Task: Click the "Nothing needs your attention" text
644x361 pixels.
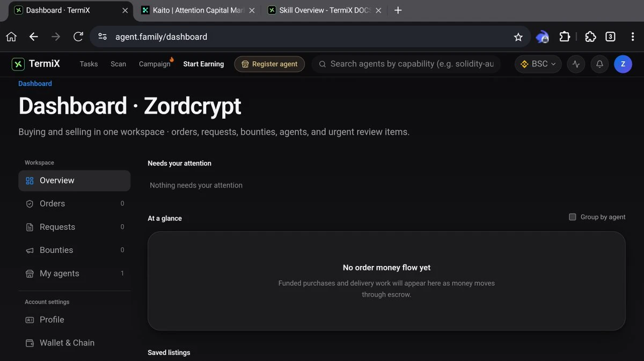Action: tap(196, 186)
